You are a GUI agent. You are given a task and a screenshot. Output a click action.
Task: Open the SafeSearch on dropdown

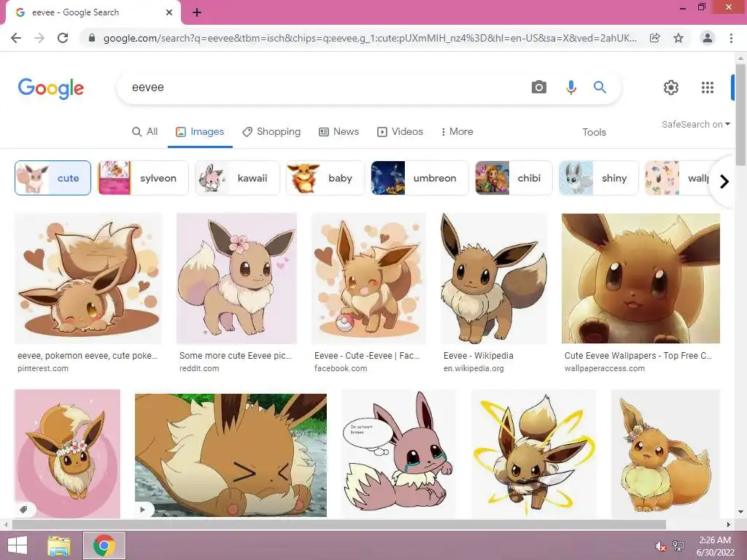click(x=695, y=124)
